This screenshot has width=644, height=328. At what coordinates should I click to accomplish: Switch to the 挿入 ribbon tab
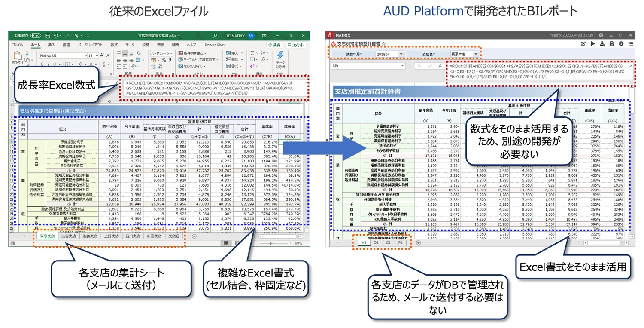tap(52, 45)
